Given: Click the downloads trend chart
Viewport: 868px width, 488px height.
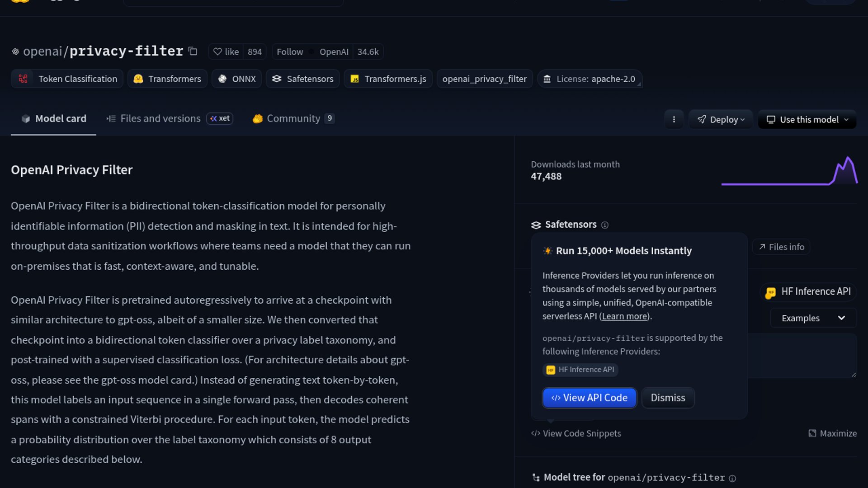Looking at the screenshot, I should click(x=789, y=172).
